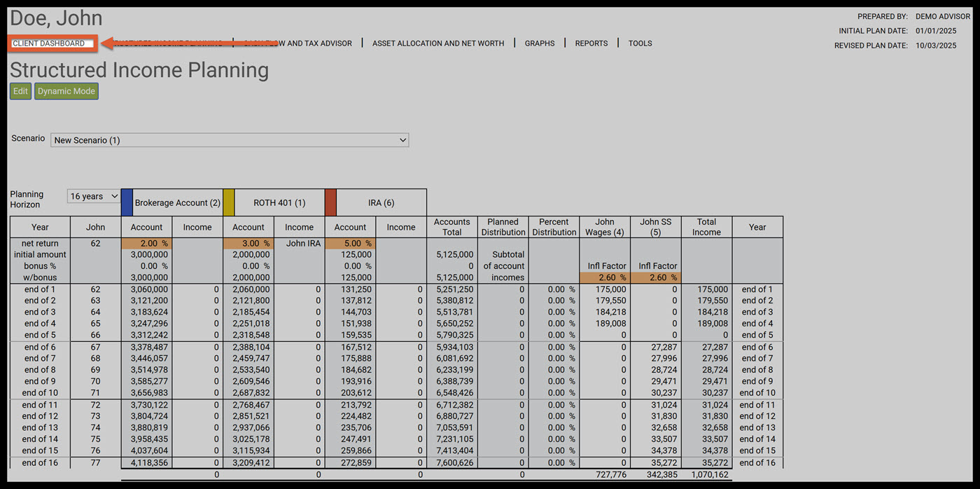Open the Reports menu
Image resolution: width=980 pixels, height=489 pixels.
pyautogui.click(x=591, y=43)
